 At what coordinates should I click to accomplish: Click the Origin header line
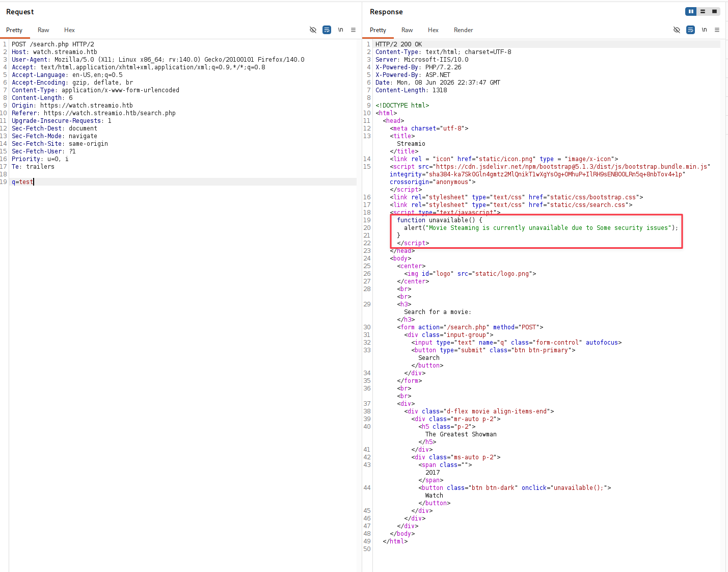(72, 106)
